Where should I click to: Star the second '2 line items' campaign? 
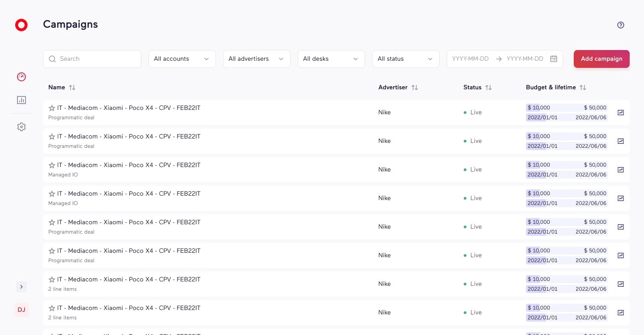click(x=52, y=308)
